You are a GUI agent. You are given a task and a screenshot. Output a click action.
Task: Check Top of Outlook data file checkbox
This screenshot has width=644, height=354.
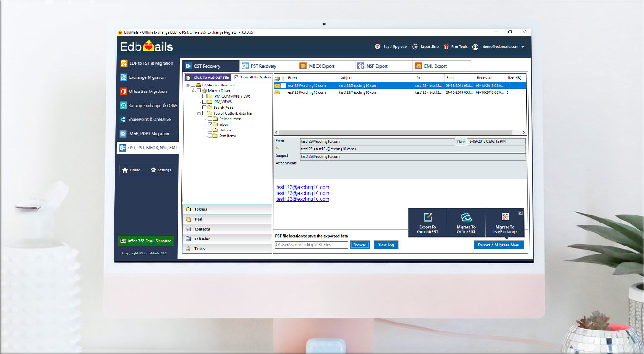click(x=204, y=113)
